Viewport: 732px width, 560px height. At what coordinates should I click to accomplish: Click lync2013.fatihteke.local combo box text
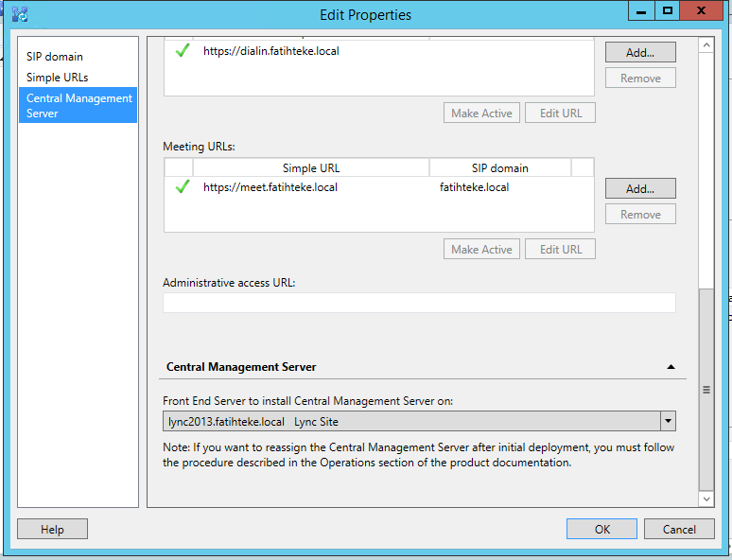(253, 422)
